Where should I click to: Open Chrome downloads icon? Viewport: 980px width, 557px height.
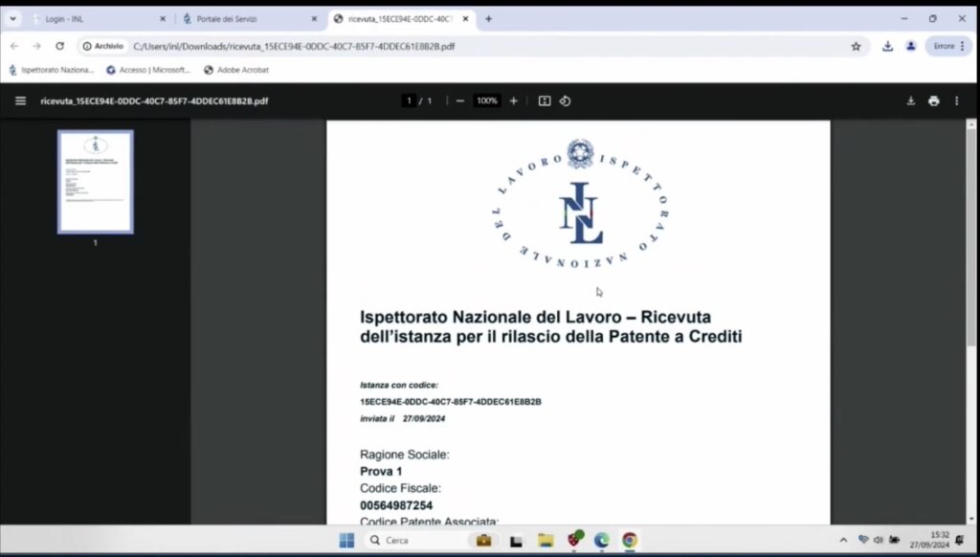tap(887, 46)
